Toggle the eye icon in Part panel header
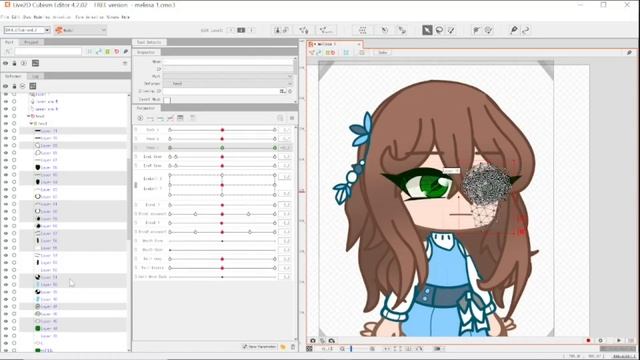 pos(6,63)
